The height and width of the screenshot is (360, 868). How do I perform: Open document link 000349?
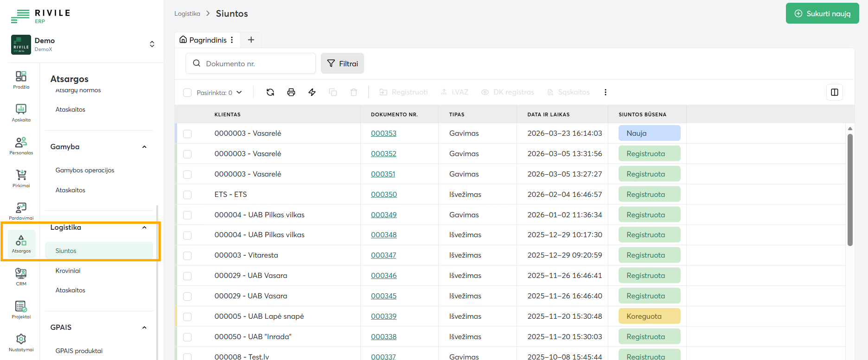(x=383, y=215)
